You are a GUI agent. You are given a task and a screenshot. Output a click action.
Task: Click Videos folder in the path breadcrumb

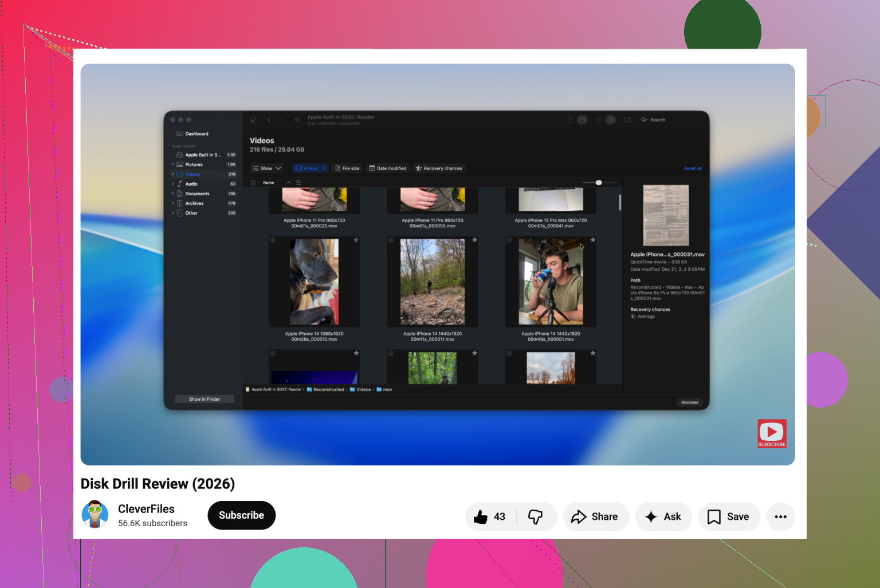(360, 389)
